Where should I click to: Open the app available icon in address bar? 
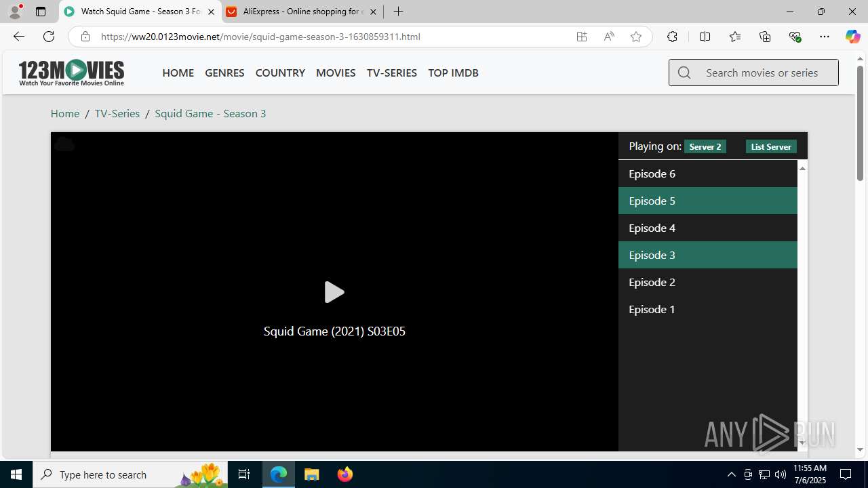(x=582, y=37)
